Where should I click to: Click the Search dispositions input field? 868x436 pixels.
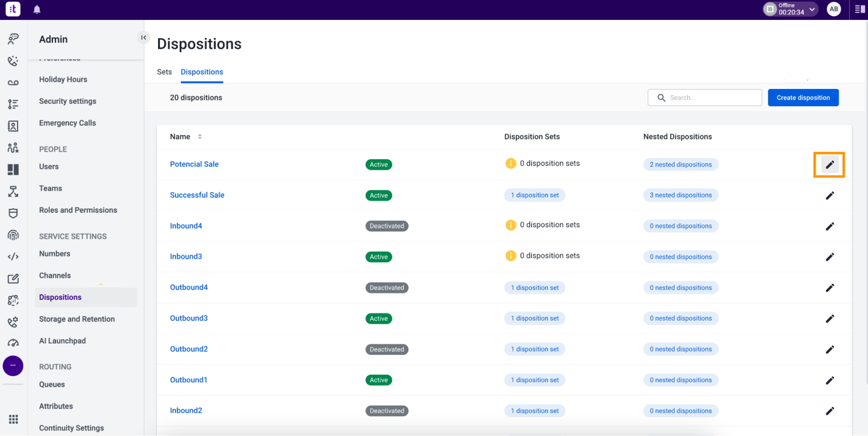(704, 98)
